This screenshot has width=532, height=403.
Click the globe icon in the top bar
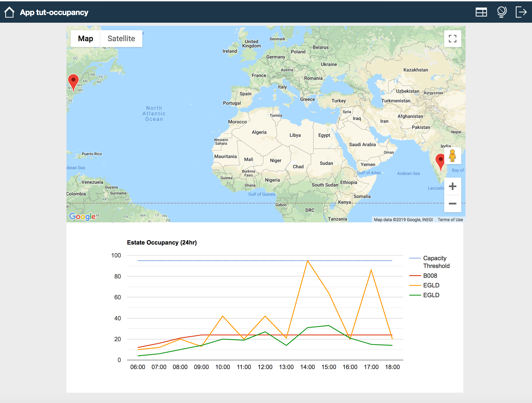point(502,12)
